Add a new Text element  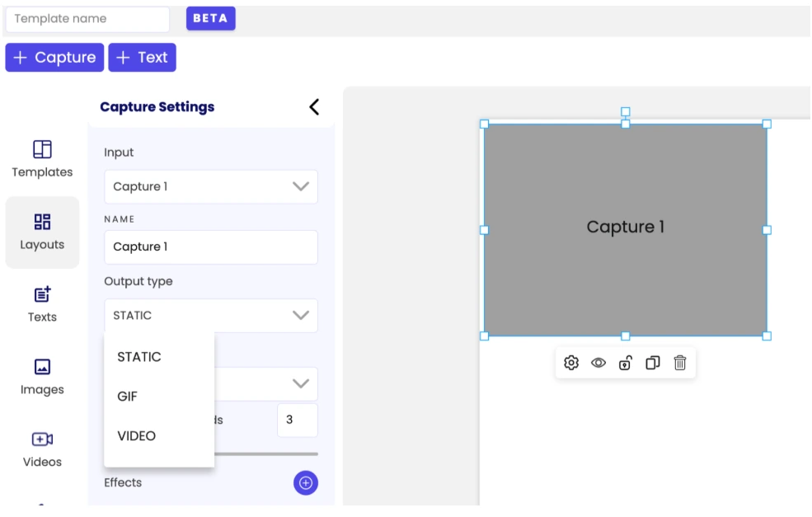[x=142, y=57]
